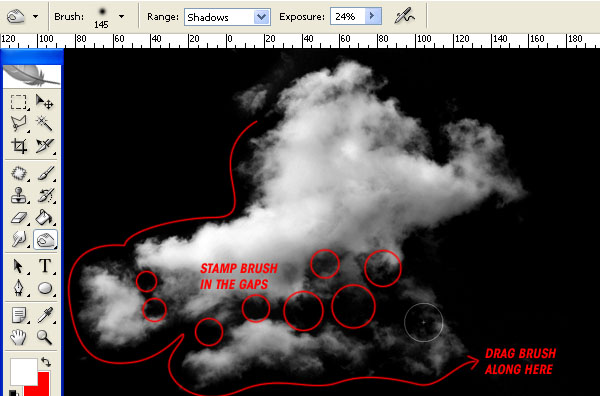The width and height of the screenshot is (600, 396).
Task: Swap foreground and background colors
Action: [x=46, y=362]
